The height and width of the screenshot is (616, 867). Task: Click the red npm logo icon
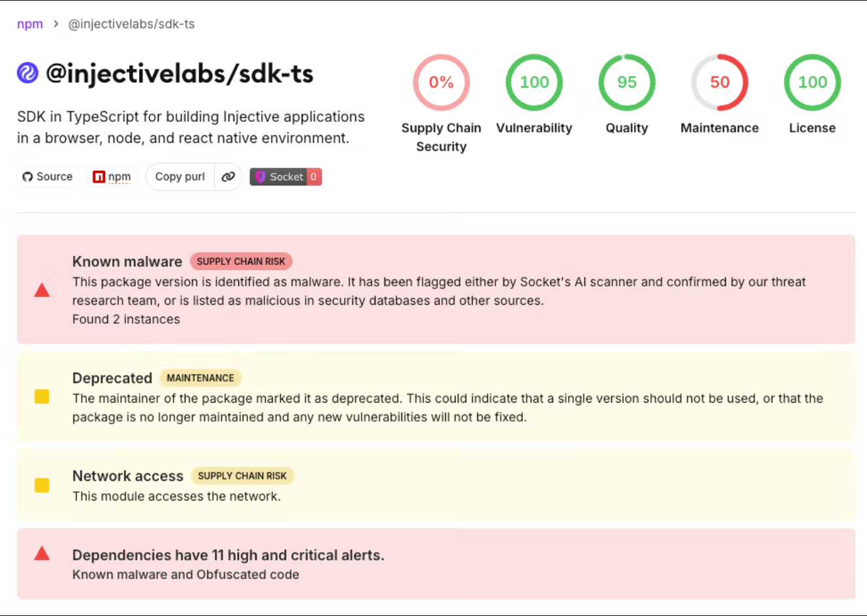click(x=99, y=177)
